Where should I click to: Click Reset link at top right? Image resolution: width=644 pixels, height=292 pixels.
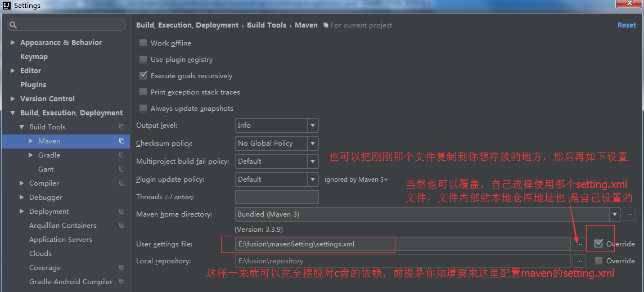[x=627, y=25]
